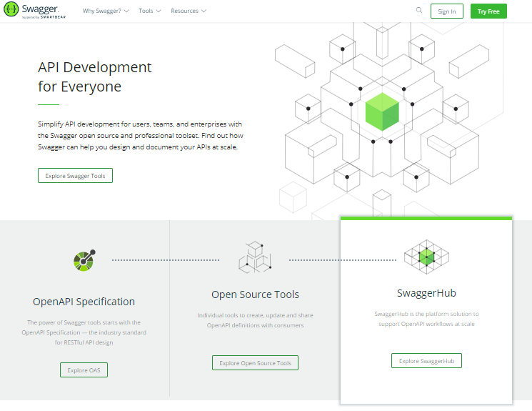The width and height of the screenshot is (532, 411).
Task: Click the Swagger logo in the header
Action: pyautogui.click(x=34, y=10)
